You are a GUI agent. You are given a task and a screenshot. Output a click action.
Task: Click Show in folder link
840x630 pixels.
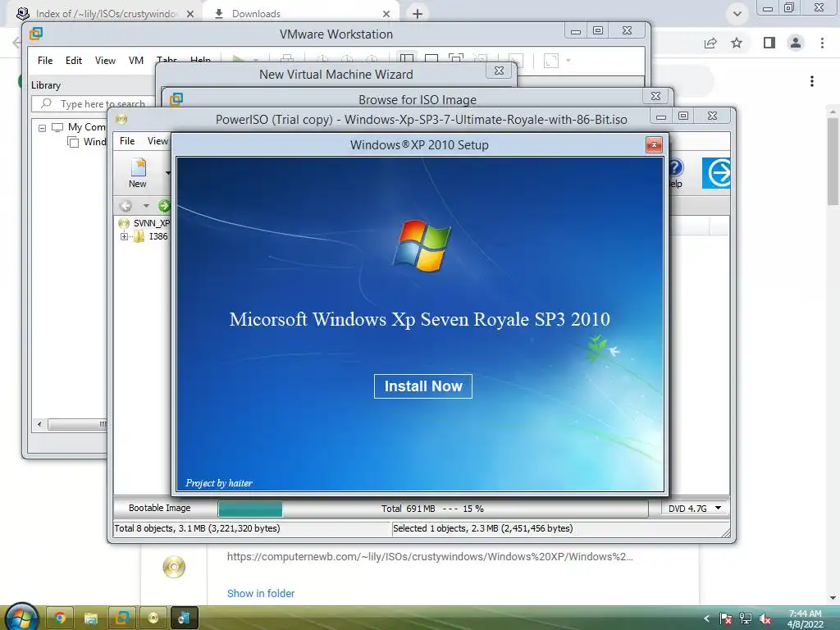260,594
